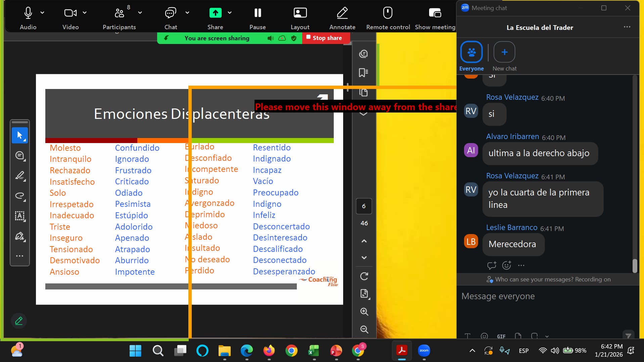Click the rotate page icon

364,276
